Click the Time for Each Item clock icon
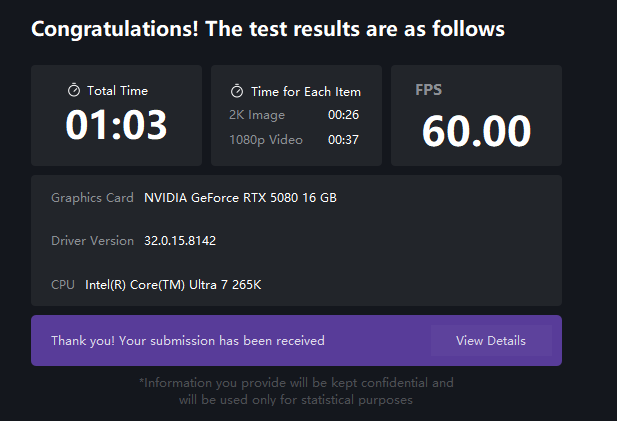 point(237,92)
